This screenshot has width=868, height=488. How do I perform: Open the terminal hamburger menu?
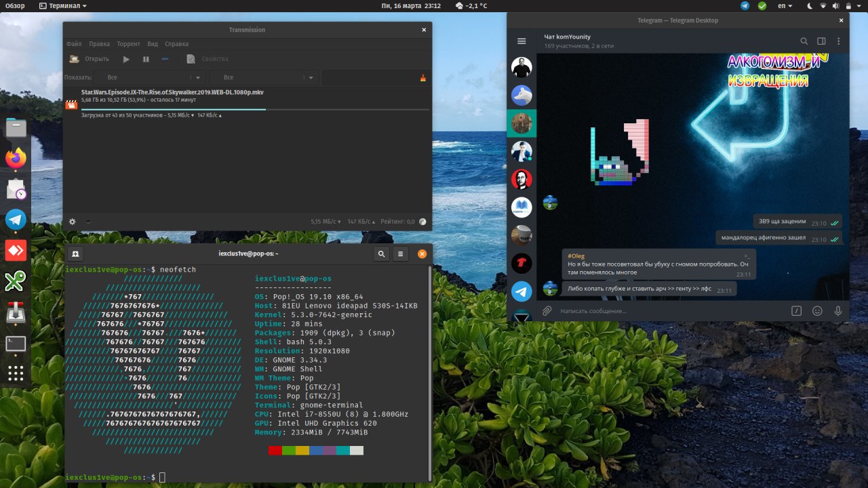coord(401,253)
